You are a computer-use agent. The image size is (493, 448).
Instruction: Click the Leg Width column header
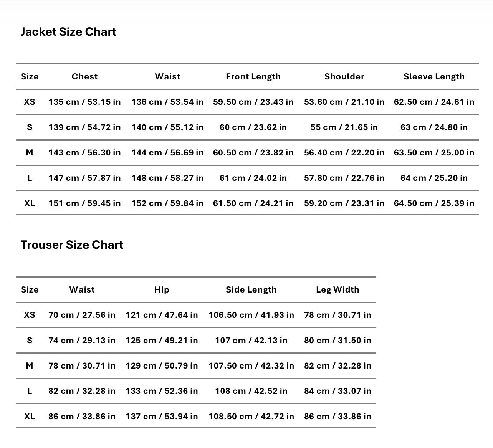coord(337,290)
